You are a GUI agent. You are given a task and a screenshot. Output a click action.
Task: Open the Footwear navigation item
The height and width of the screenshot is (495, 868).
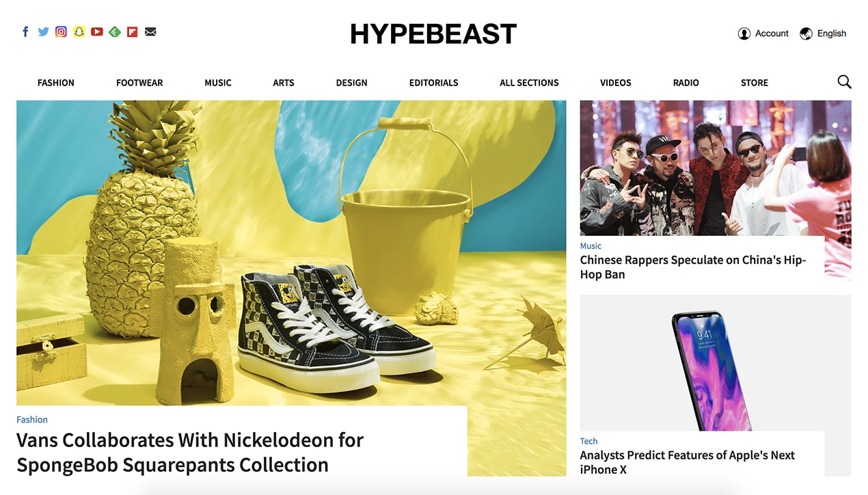point(139,83)
